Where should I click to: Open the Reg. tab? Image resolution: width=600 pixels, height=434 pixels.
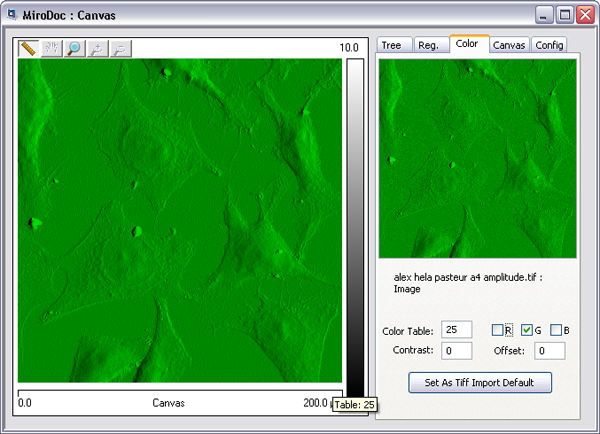pos(428,45)
